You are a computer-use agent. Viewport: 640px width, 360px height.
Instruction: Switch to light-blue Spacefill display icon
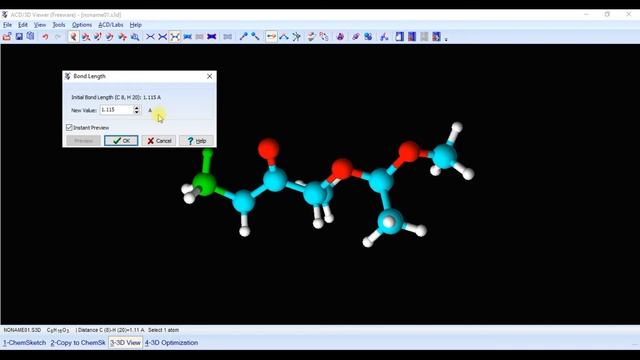point(187,37)
